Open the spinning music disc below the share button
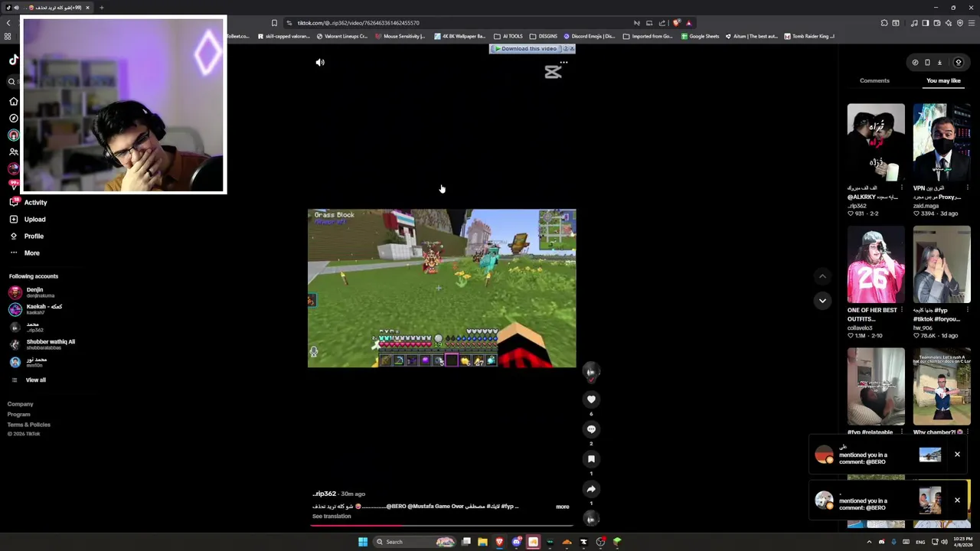Screen dimensions: 980x551 click(591, 518)
